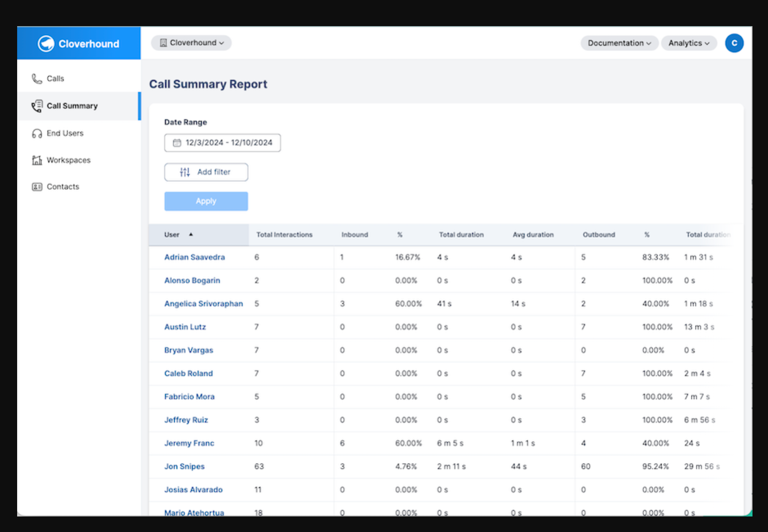Click the Outbound column header
Screen dimensions: 768x532
point(599,235)
